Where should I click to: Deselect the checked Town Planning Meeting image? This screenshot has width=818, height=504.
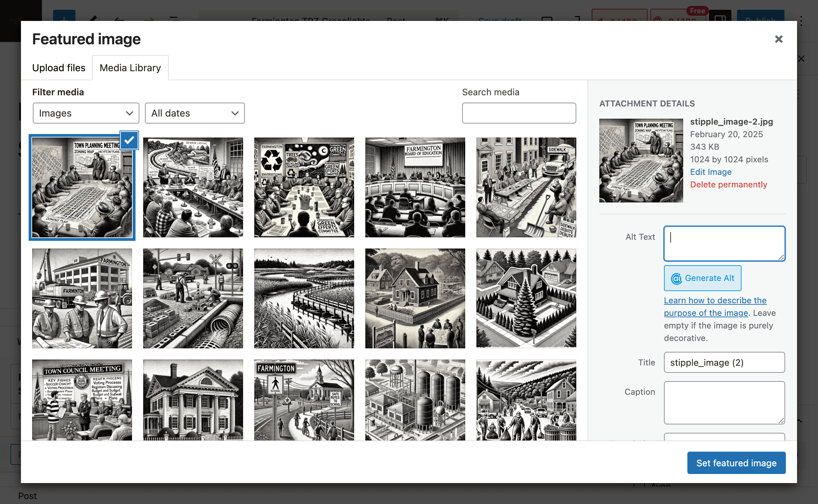click(129, 140)
